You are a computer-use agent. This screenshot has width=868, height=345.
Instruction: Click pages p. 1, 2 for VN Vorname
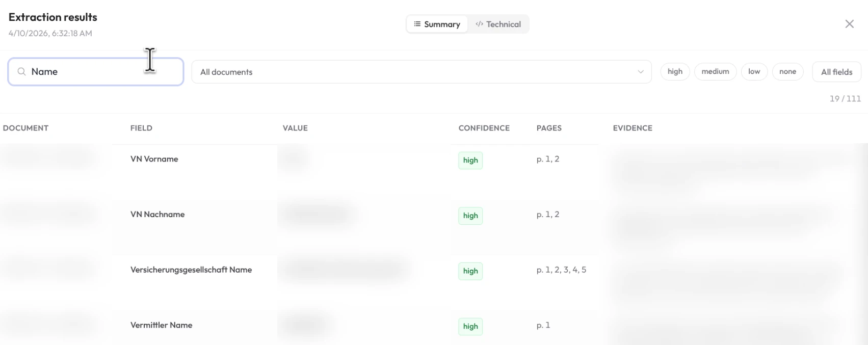(548, 159)
